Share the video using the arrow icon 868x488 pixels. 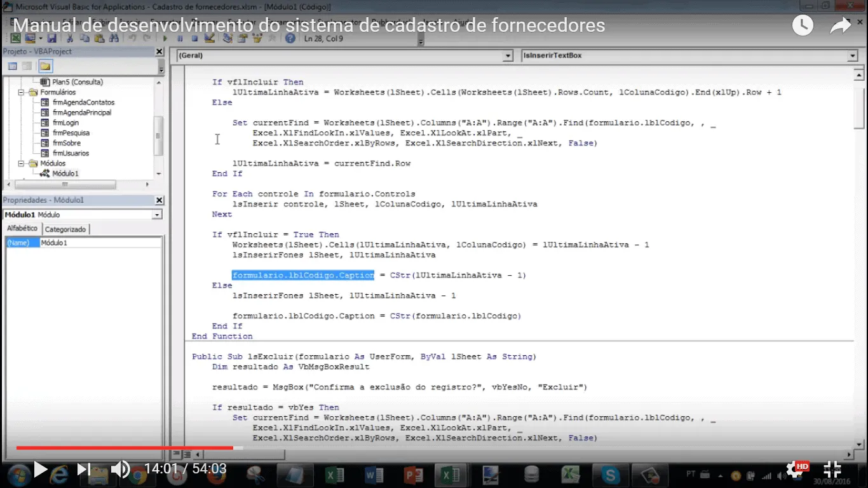pyautogui.click(x=840, y=25)
